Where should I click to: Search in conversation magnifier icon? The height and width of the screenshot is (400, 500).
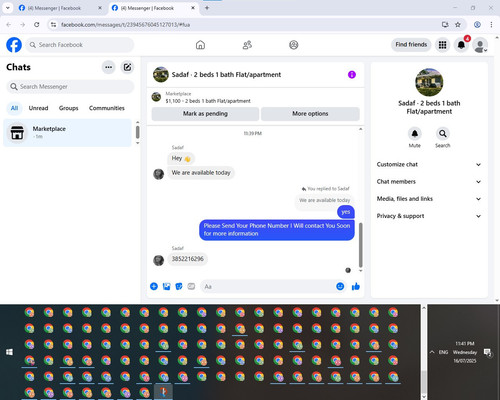[x=443, y=134]
